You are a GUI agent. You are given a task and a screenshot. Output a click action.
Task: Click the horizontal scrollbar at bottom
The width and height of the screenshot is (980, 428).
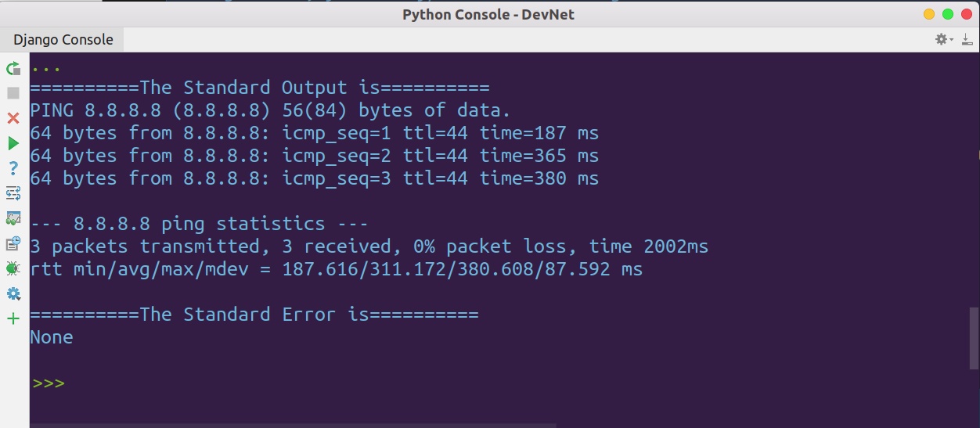293,426
